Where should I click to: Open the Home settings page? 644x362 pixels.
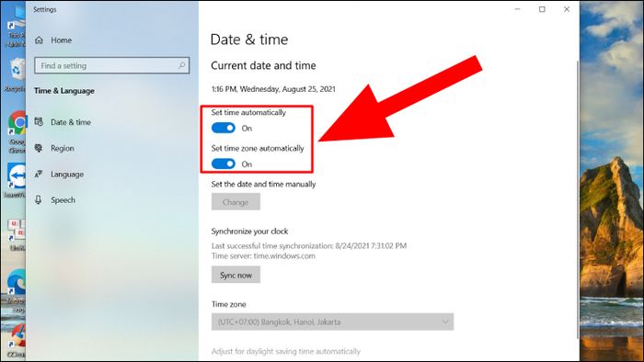tap(62, 40)
